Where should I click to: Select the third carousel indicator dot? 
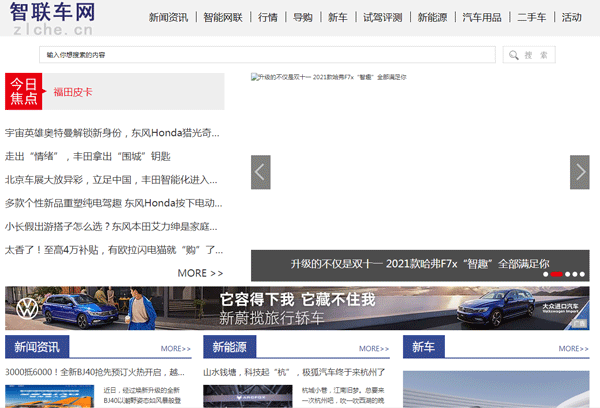tap(567, 274)
